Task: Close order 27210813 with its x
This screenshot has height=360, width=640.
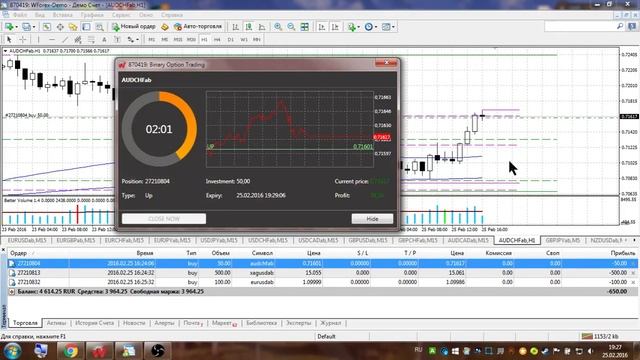Action: click(x=633, y=273)
